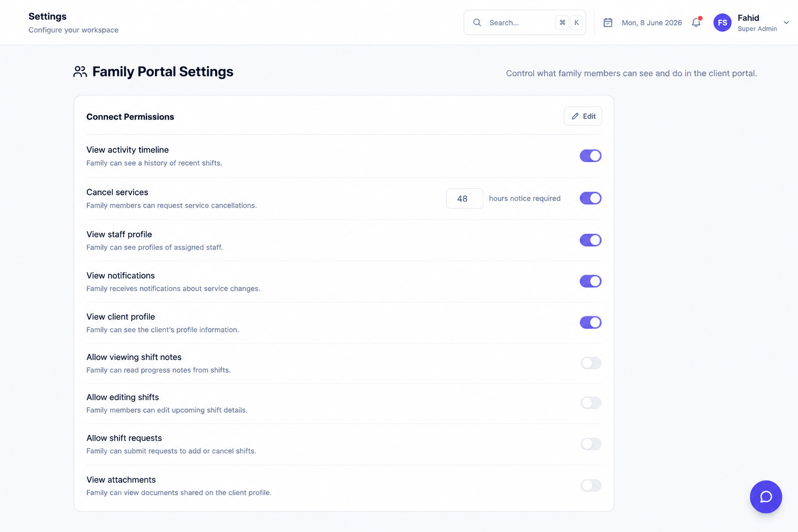Open the chat support bubble
Viewport: 798px width, 532px height.
766,497
